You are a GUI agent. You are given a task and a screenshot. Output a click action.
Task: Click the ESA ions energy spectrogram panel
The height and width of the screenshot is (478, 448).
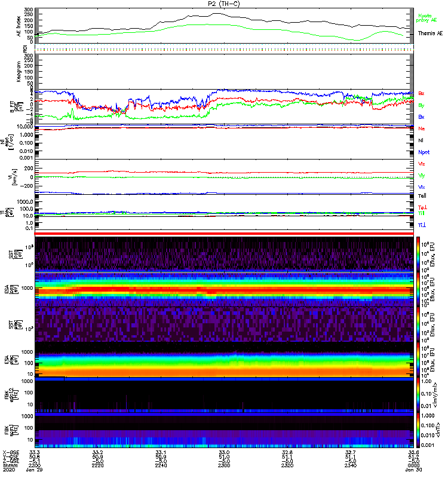click(224, 289)
